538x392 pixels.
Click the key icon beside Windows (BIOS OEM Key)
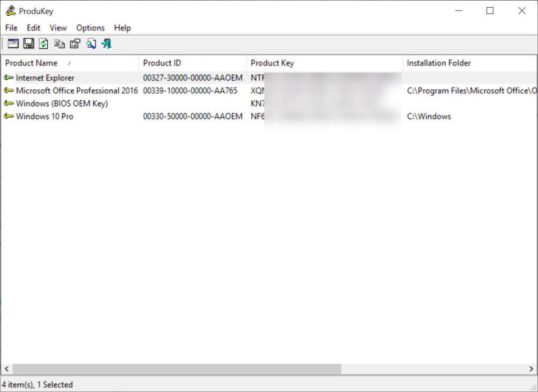[8, 103]
